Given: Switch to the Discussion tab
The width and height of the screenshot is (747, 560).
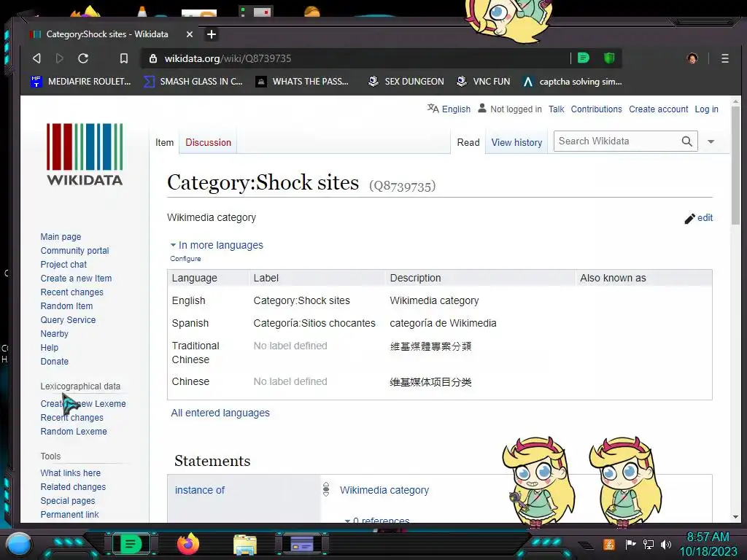Looking at the screenshot, I should coord(208,142).
